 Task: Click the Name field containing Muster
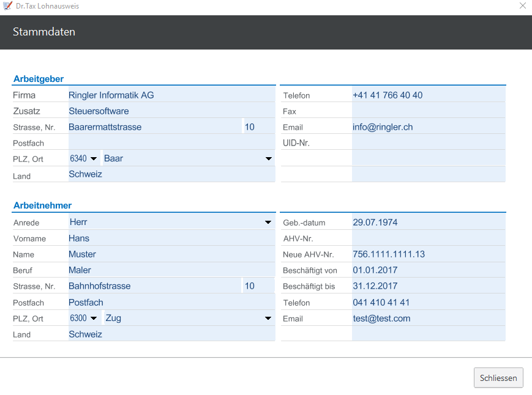pyautogui.click(x=171, y=254)
